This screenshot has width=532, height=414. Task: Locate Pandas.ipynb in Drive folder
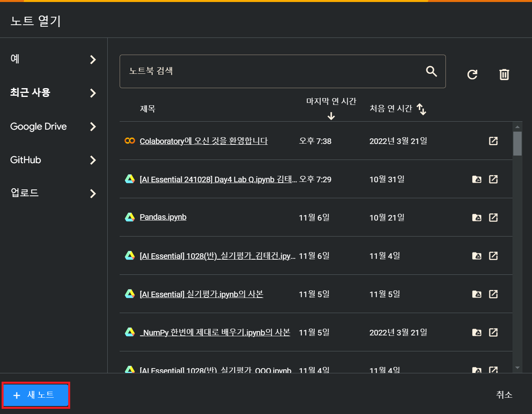(477, 218)
